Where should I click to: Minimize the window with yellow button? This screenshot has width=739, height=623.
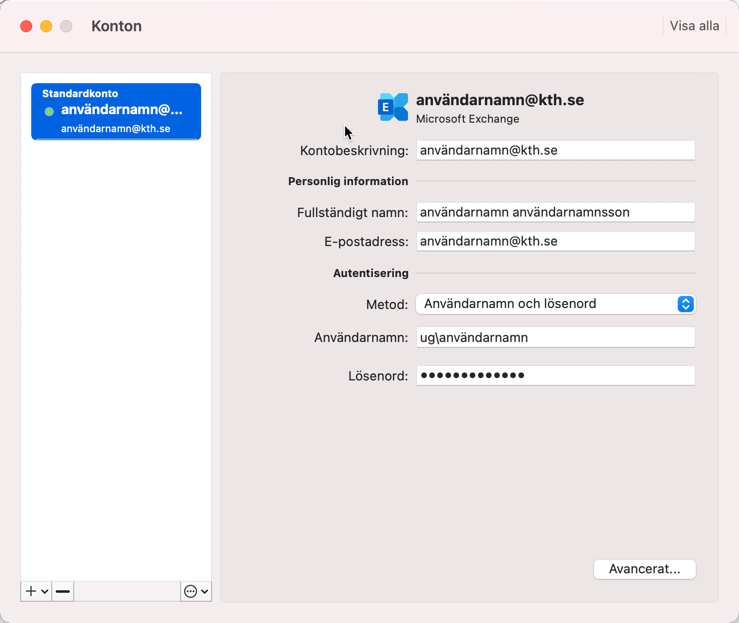point(46,26)
